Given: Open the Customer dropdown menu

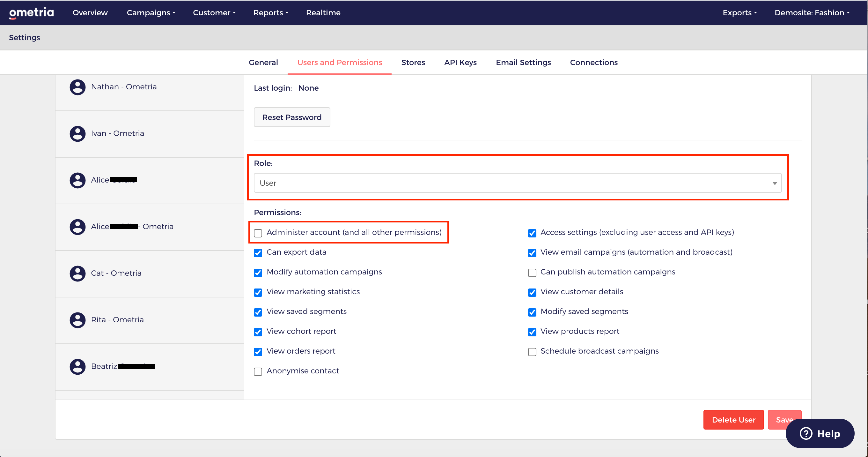Looking at the screenshot, I should click(x=214, y=12).
